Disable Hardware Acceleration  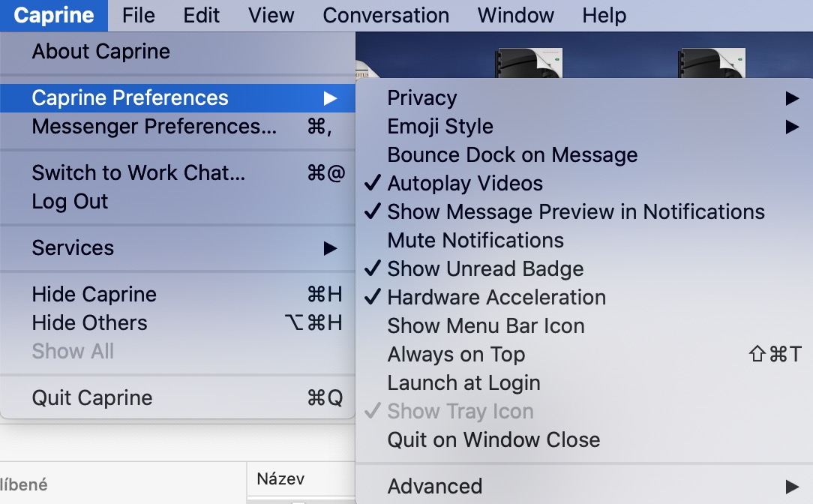tap(584, 298)
